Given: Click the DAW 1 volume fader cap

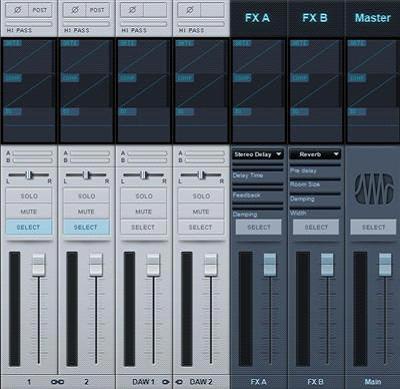Looking at the screenshot, I should 153,265.
